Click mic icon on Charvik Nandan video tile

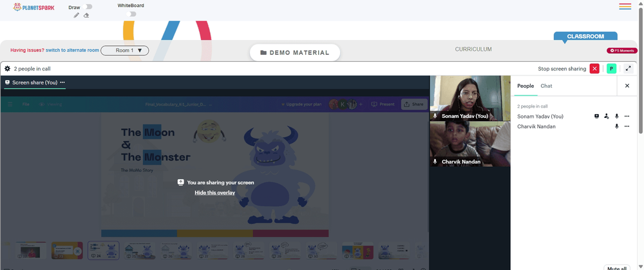tap(435, 162)
